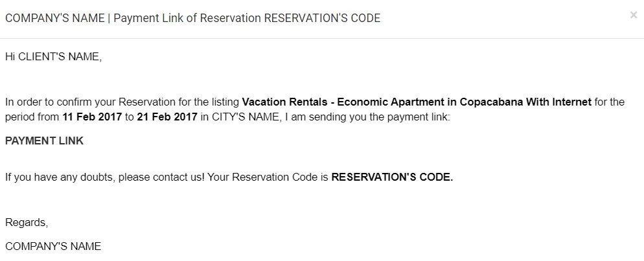Click the modal title with COMPANY'S NAME
644x261 pixels.
click(x=55, y=18)
